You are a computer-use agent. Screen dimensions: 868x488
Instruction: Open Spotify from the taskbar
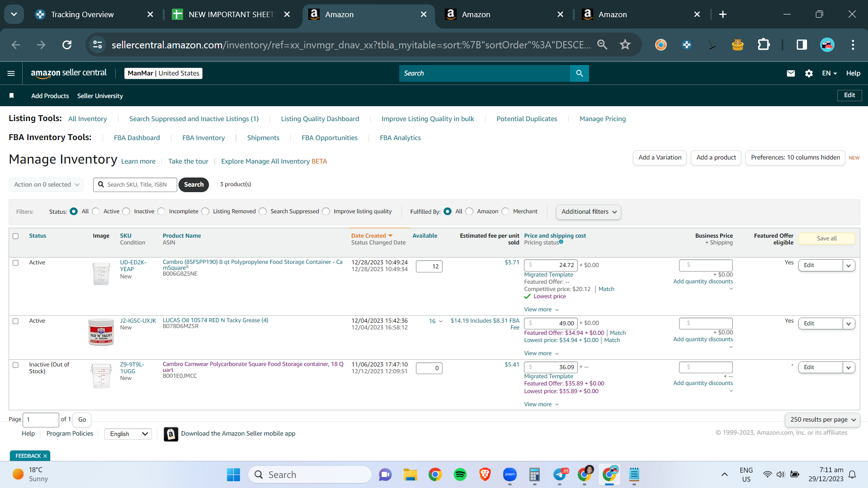(x=460, y=474)
